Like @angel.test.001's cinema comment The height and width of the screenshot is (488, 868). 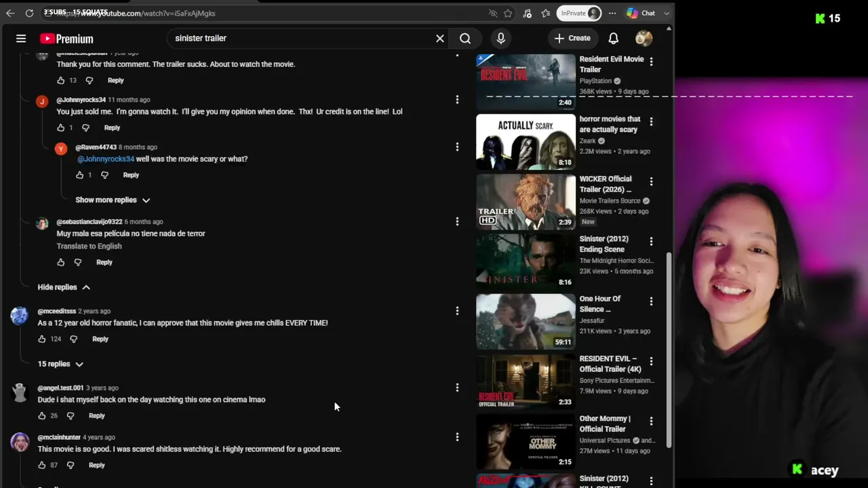(x=42, y=415)
